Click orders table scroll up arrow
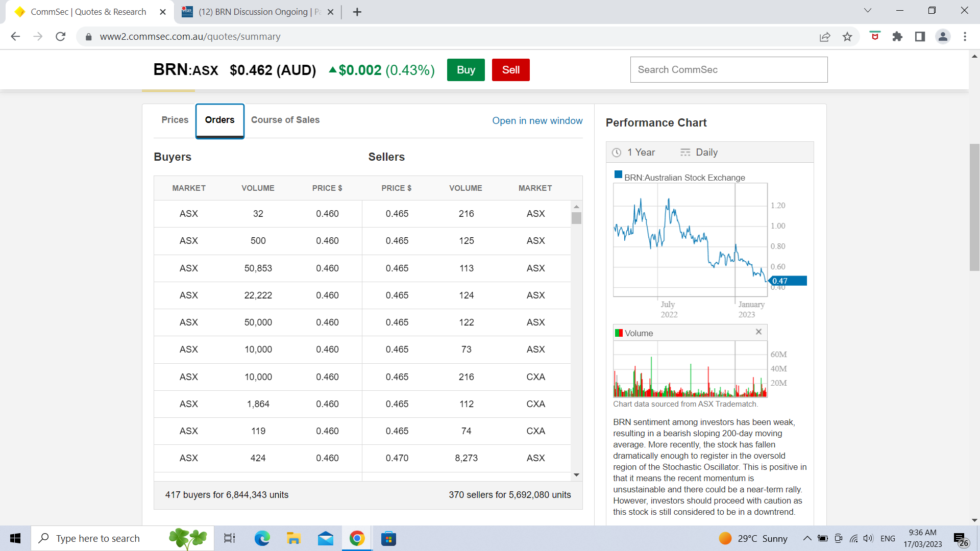 point(576,207)
